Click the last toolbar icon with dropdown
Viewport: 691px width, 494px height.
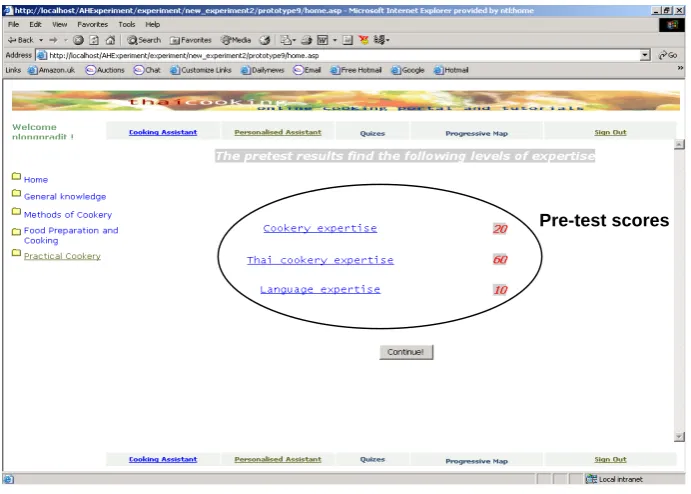pyautogui.click(x=381, y=40)
